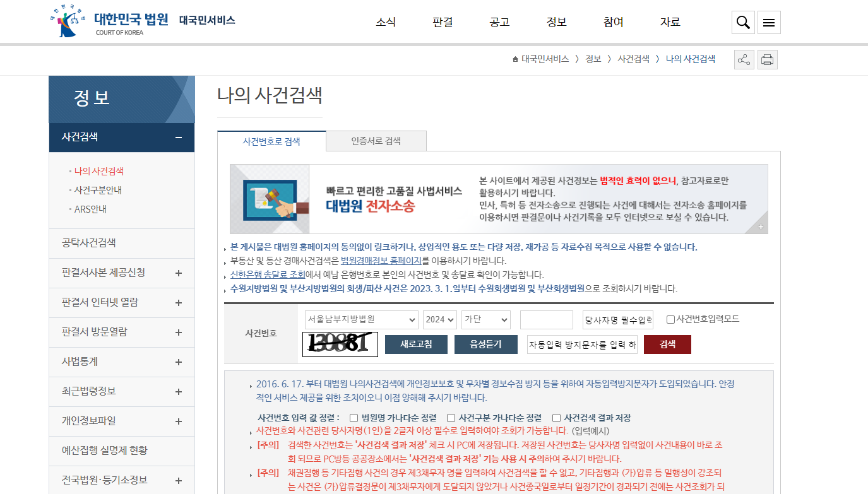This screenshot has height=494, width=868.
Task: Click the 대법원 전자소송 banner
Action: pyautogui.click(x=499, y=199)
